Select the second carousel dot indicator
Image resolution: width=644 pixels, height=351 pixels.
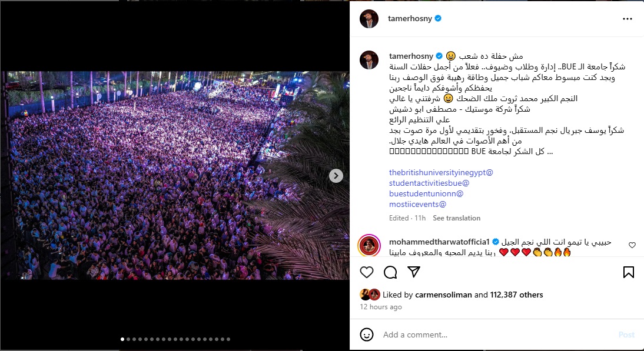pyautogui.click(x=128, y=339)
